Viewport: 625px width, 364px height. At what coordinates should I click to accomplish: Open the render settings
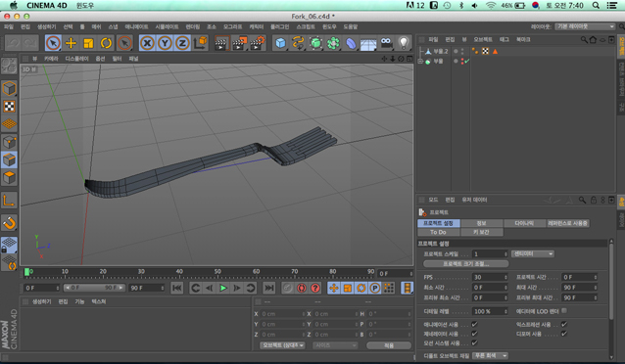coord(258,43)
